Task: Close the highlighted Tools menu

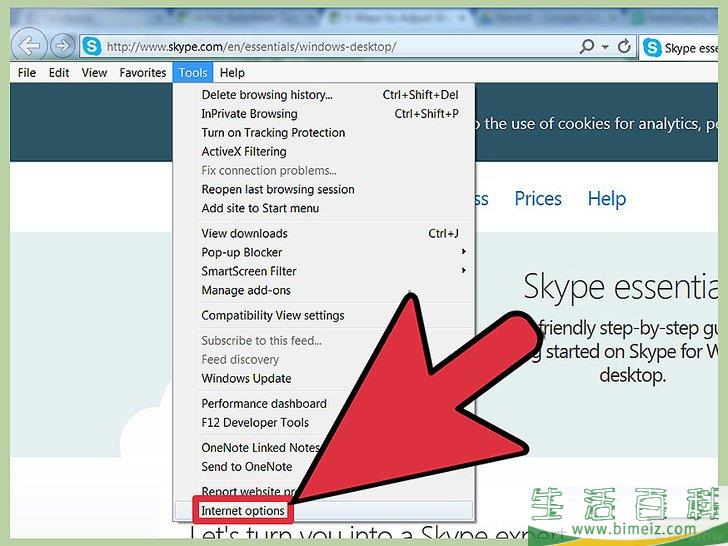Action: click(193, 72)
